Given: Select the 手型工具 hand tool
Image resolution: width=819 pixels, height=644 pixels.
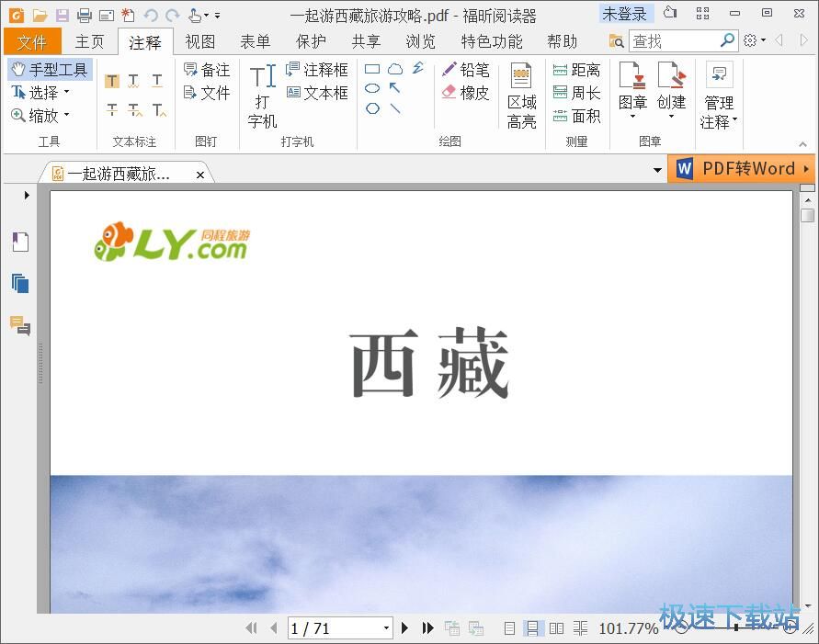Looking at the screenshot, I should [49, 69].
